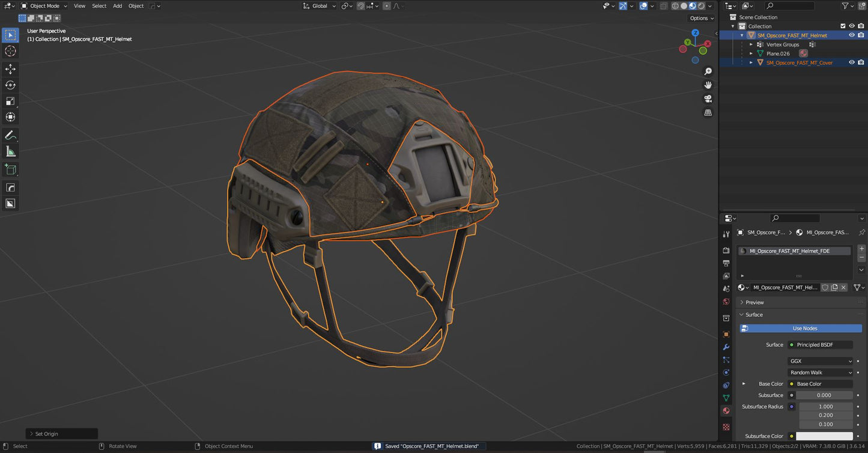Uncheck the Collection checkbox in the outliner
The height and width of the screenshot is (453, 868).
click(843, 26)
